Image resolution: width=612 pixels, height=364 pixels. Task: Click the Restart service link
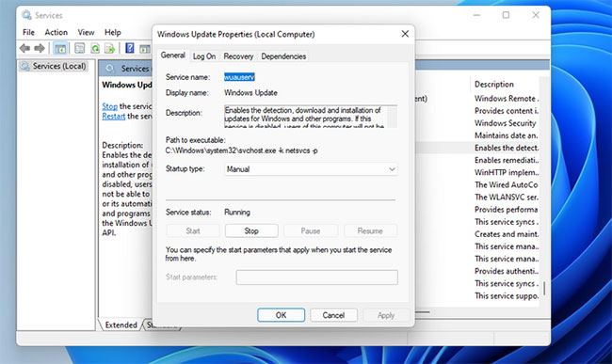pyautogui.click(x=114, y=116)
